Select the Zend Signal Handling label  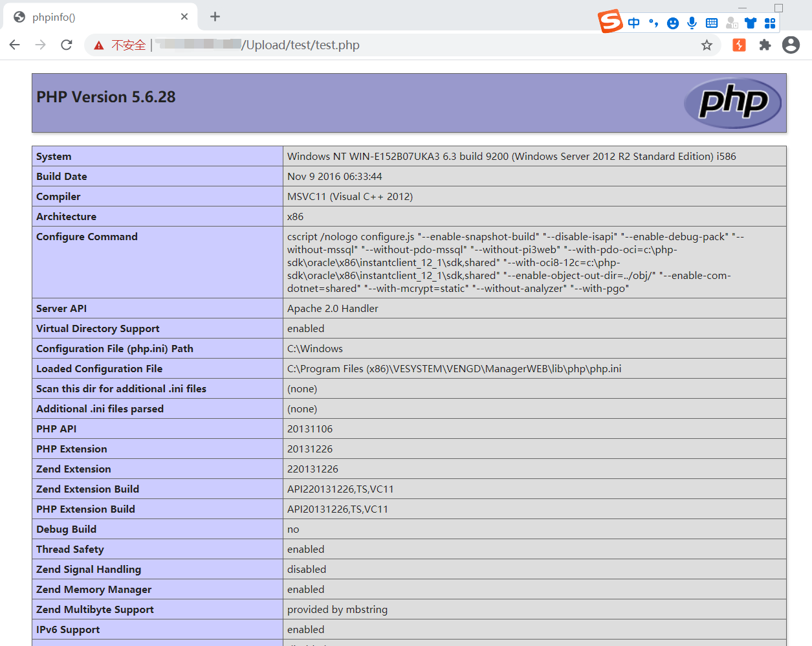point(89,570)
